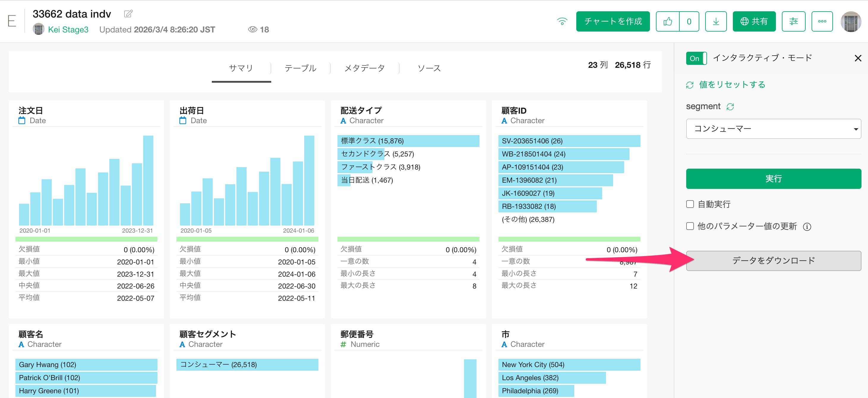Click the thumbs-up like icon
Screen dimensions: 868x398
pyautogui.click(x=667, y=22)
